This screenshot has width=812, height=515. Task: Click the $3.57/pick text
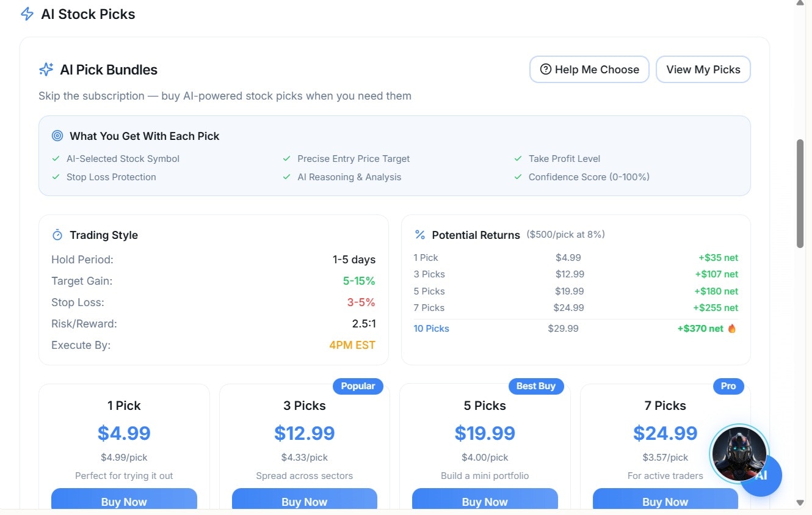[x=665, y=458]
